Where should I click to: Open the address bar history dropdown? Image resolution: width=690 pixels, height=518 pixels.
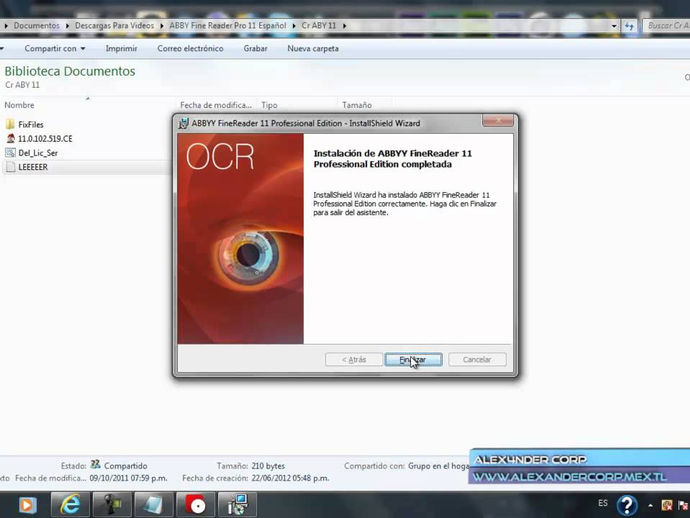coord(614,26)
